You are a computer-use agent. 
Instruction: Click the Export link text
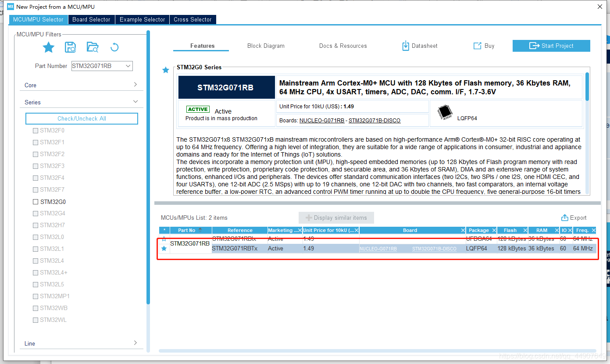point(578,218)
